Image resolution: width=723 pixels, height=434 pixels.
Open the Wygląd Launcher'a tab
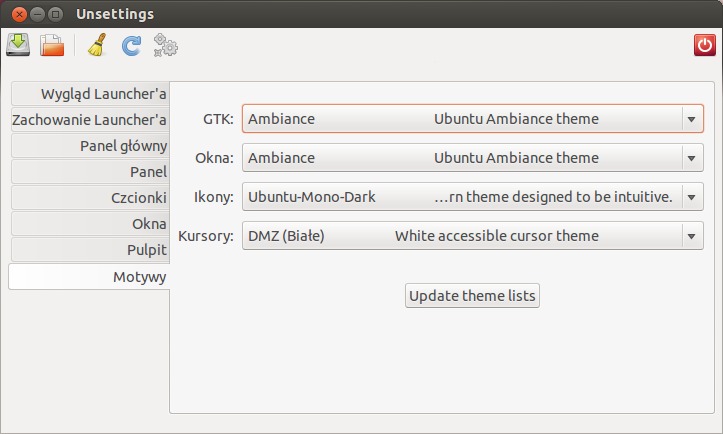[x=90, y=94]
